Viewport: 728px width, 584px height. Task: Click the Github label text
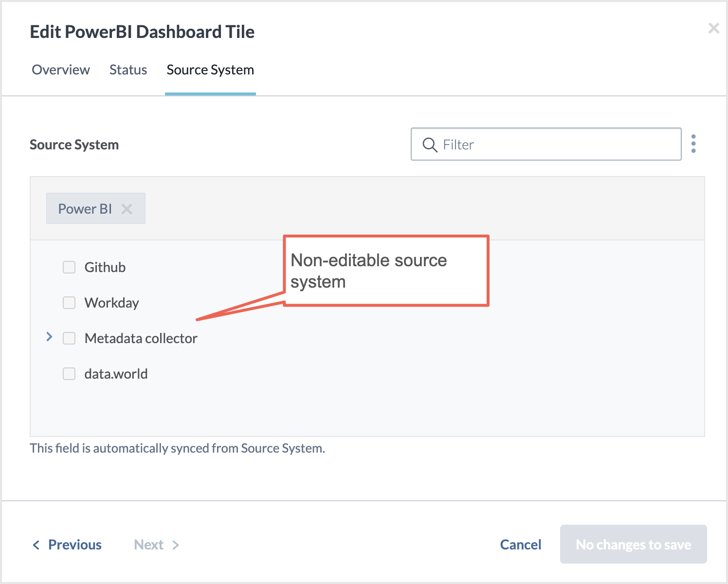click(105, 267)
